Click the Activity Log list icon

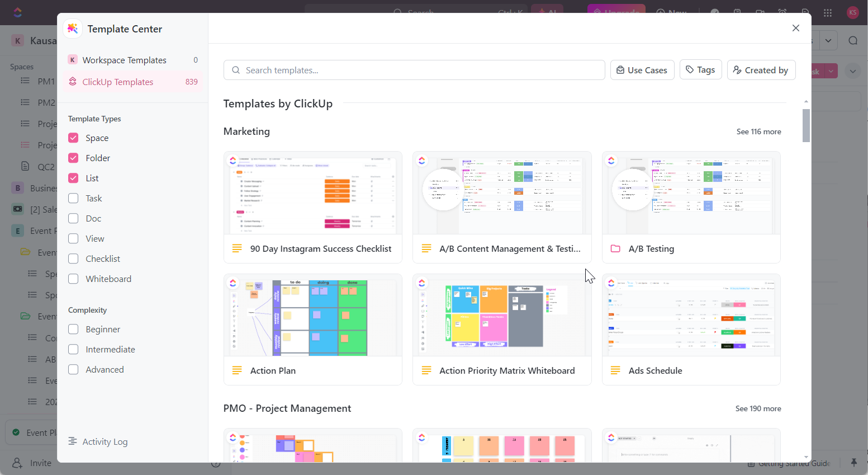pyautogui.click(x=73, y=441)
